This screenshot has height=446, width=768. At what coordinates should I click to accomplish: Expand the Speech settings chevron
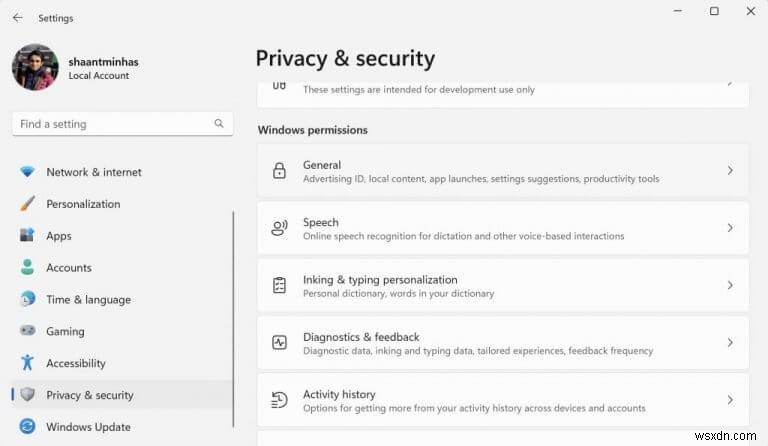pyautogui.click(x=730, y=228)
